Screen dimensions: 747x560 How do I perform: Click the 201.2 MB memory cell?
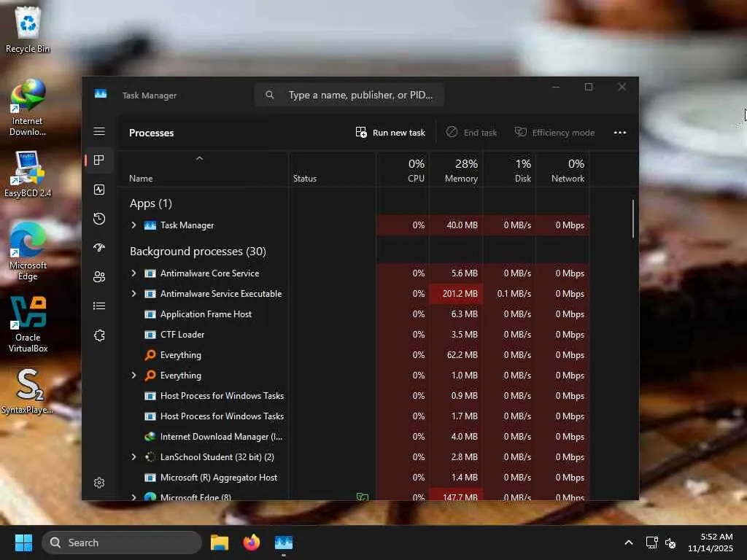coord(456,294)
